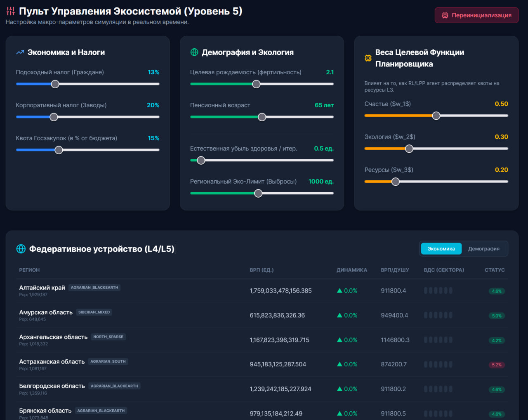This screenshot has width=528, height=420.
Task: Select the Белгородская область region name
Action: [52, 386]
